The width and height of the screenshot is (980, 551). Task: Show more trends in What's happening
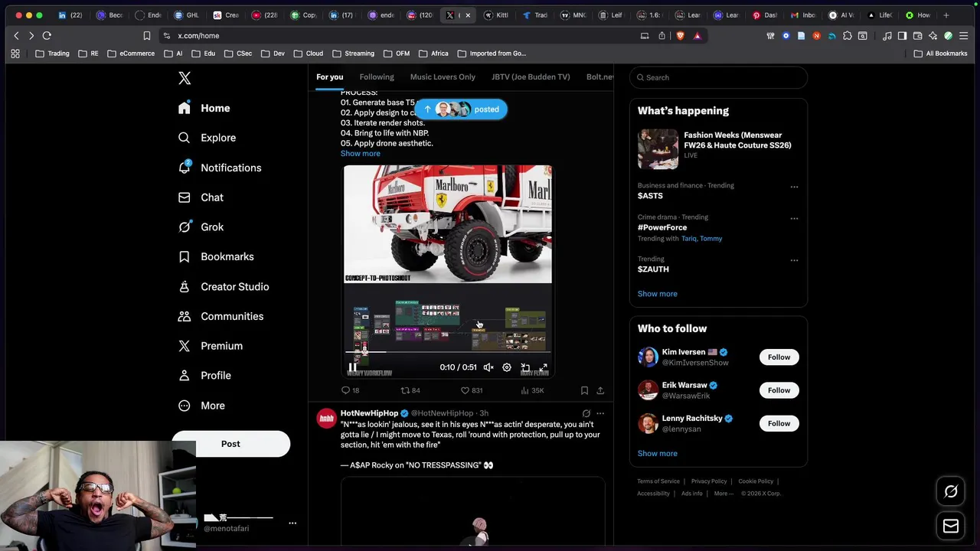click(x=657, y=294)
